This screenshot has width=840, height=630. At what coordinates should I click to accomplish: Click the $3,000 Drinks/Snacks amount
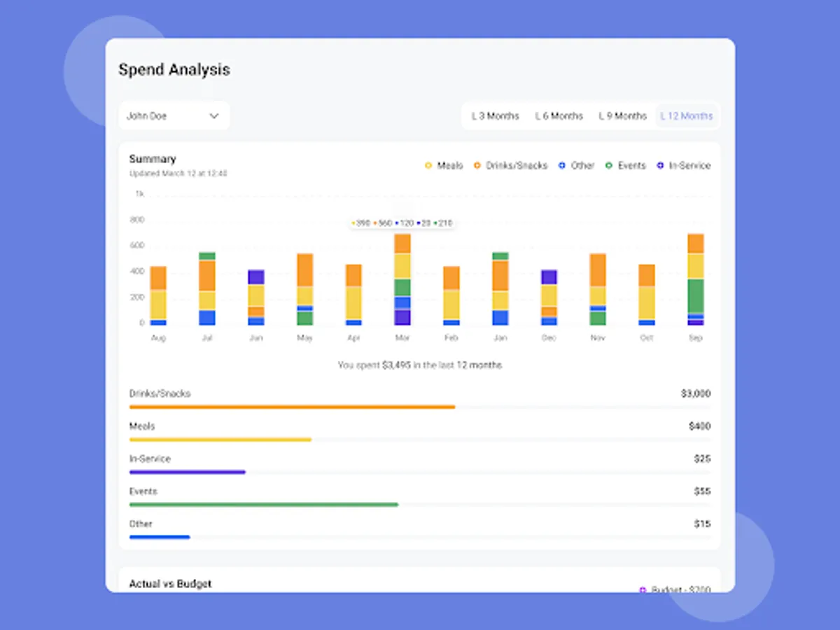696,393
